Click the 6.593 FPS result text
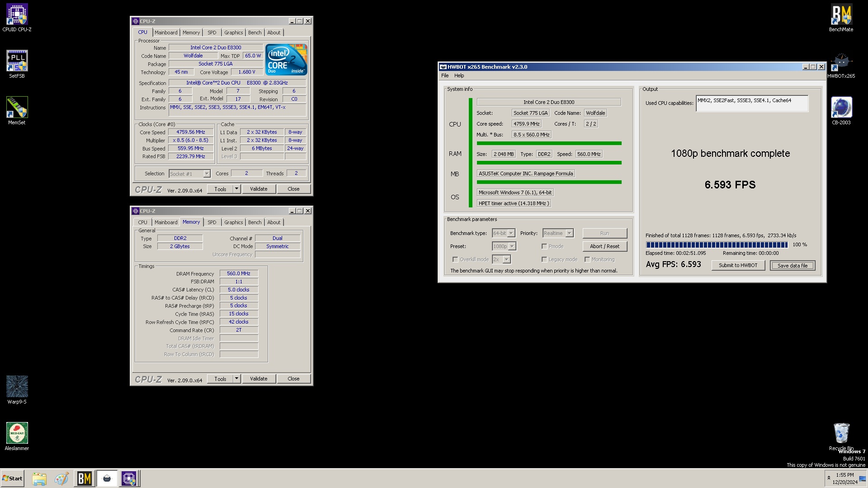This screenshot has width=868, height=488. tap(730, 184)
